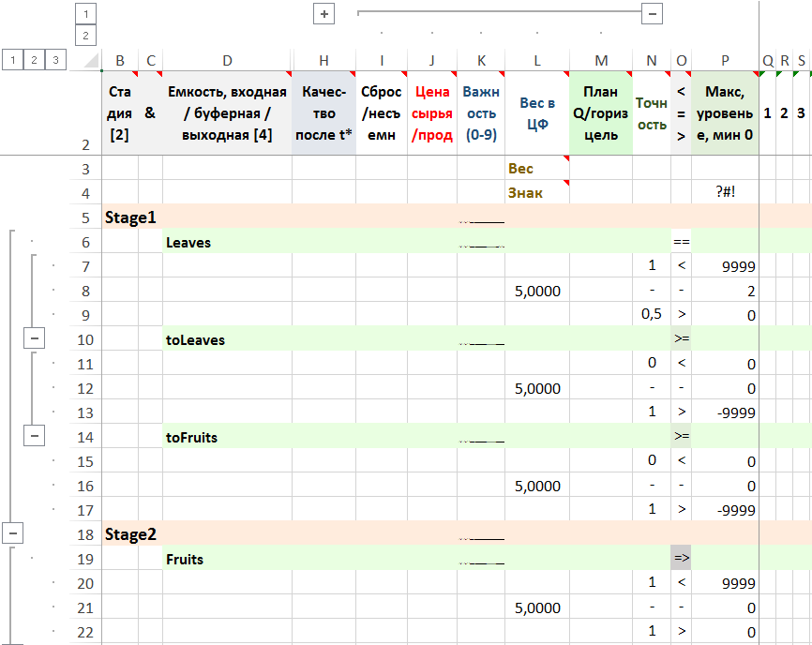Switch row outline to level 1

13,60
